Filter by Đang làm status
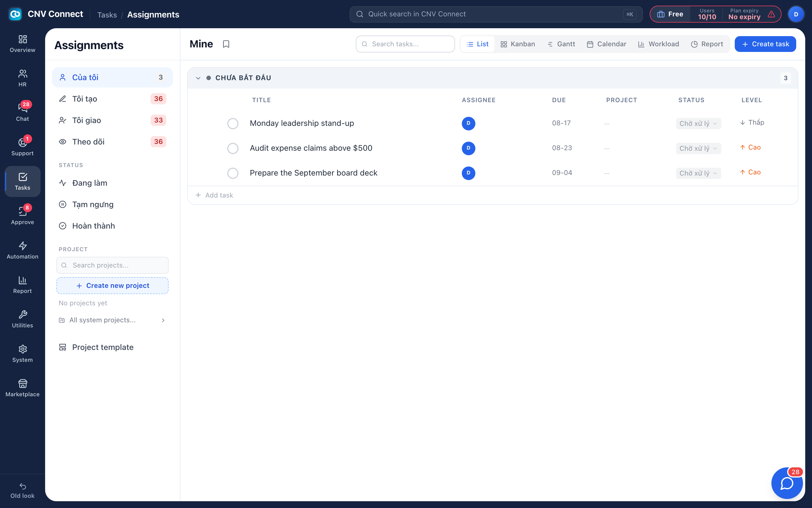 tap(112, 183)
